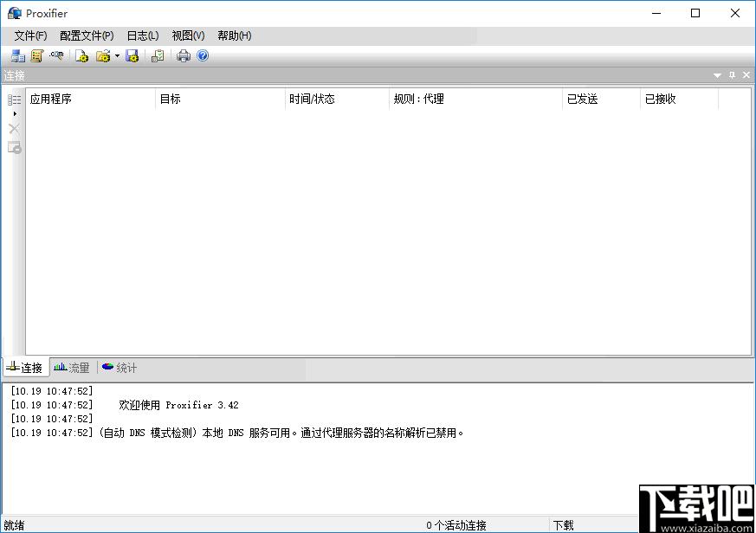Screen dimensions: 756x533
Task: Switch to the 统计 tab
Action: 120,368
